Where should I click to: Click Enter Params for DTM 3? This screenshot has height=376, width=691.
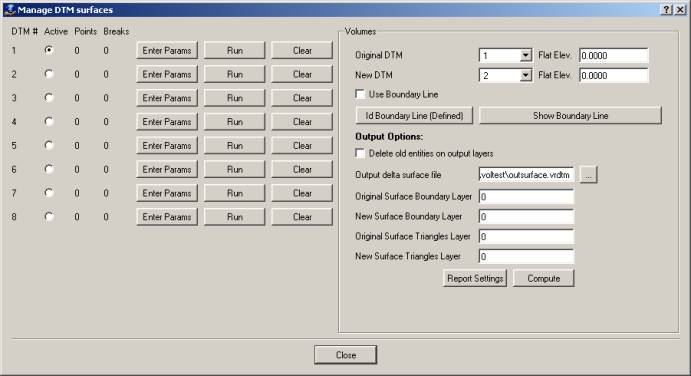coord(167,98)
